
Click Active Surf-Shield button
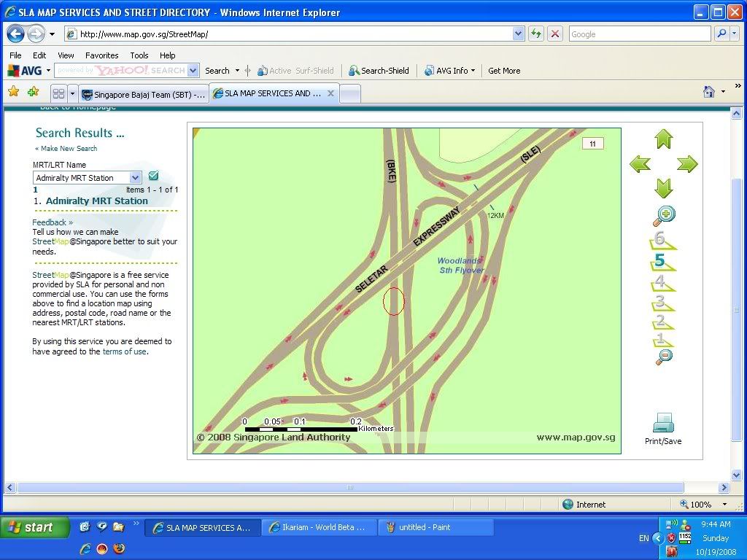(x=295, y=71)
